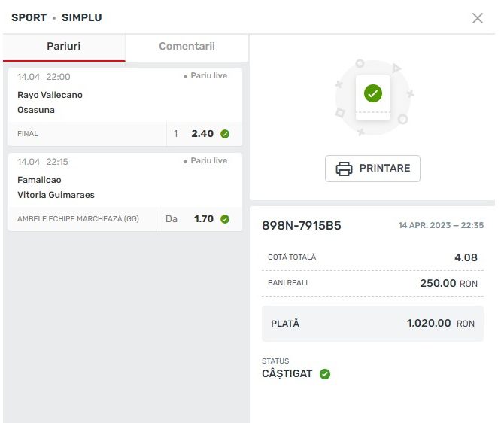The image size is (504, 423).
Task: Click the large ticket confirmation illustration
Action: pos(373,97)
